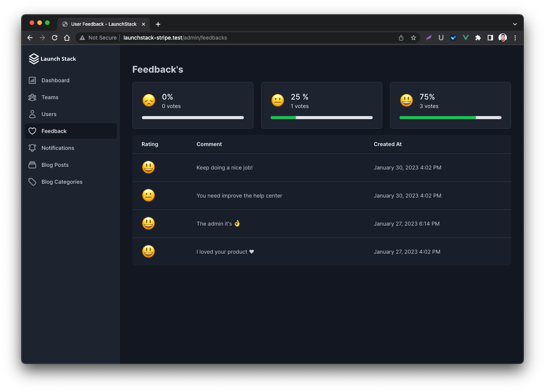Open the Notifications bell icon

32,148
